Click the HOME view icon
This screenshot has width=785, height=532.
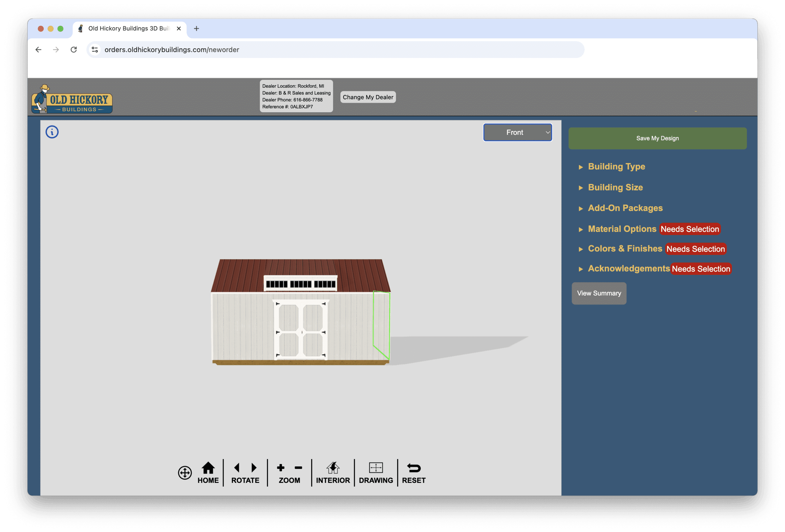[x=208, y=468]
